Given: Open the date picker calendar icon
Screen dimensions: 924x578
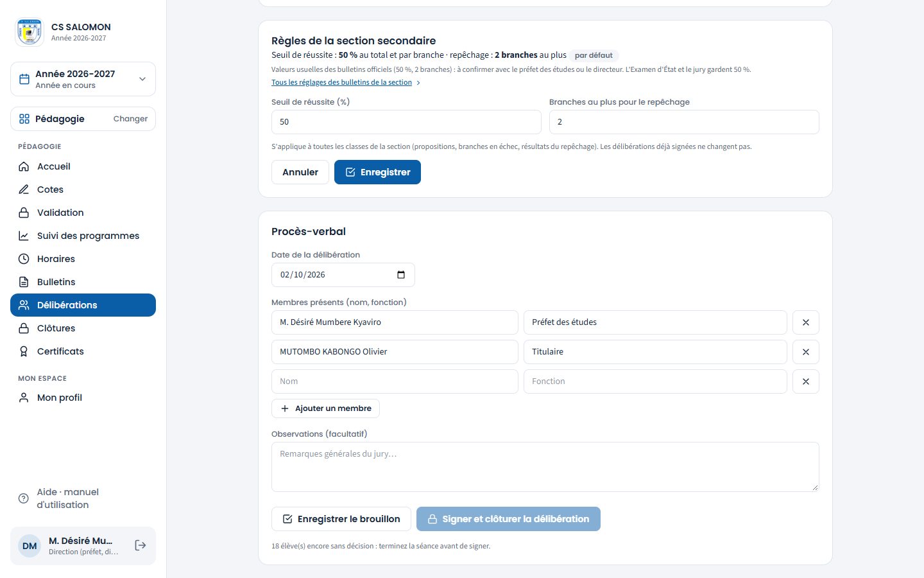Looking at the screenshot, I should [401, 275].
